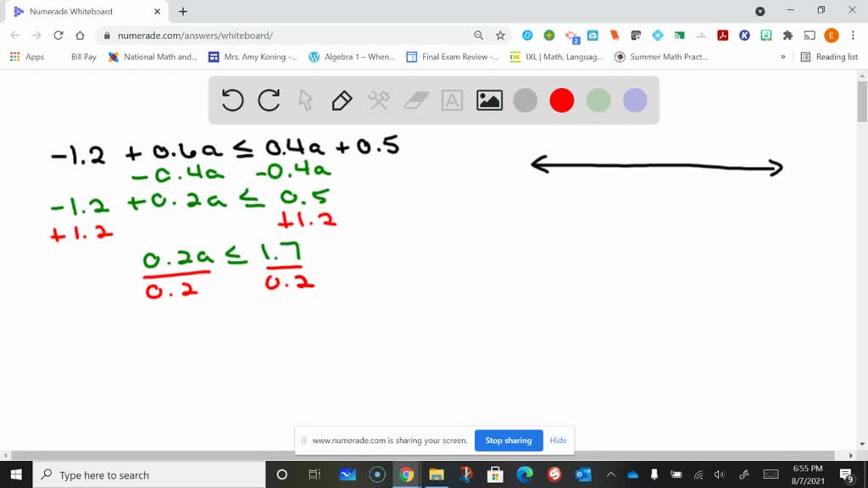Viewport: 868px width, 488px height.
Task: Open a new browser tab
Action: (183, 11)
